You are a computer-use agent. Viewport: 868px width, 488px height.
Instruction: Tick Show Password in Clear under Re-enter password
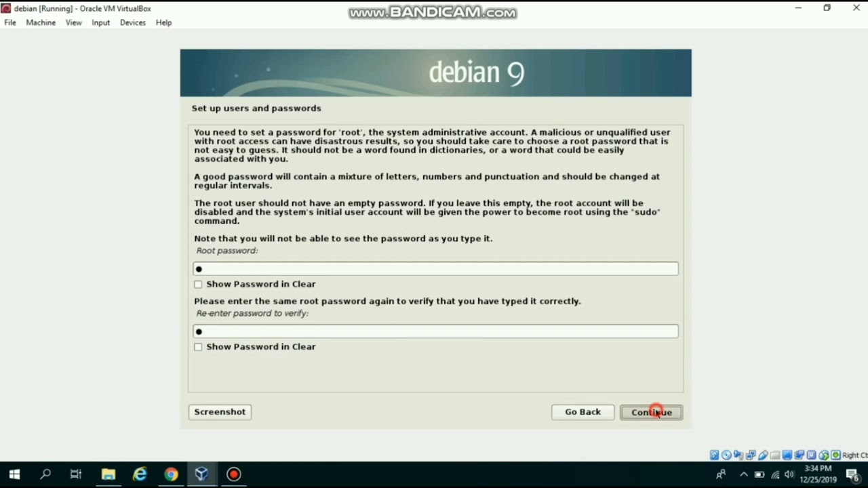coord(198,347)
